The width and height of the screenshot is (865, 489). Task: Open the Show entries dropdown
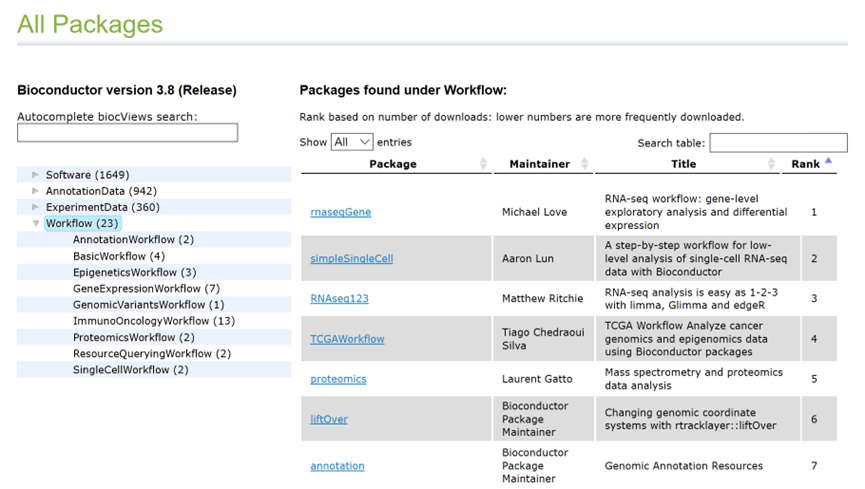coord(352,142)
